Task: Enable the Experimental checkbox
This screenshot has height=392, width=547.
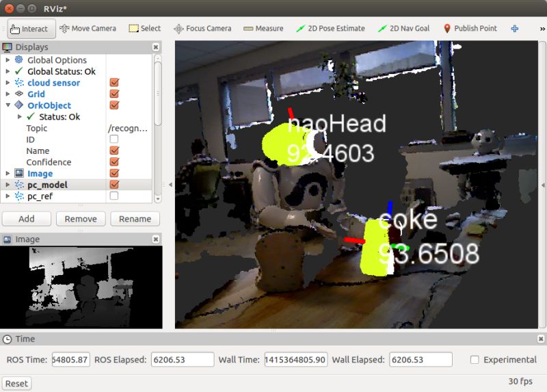Action: pos(475,360)
